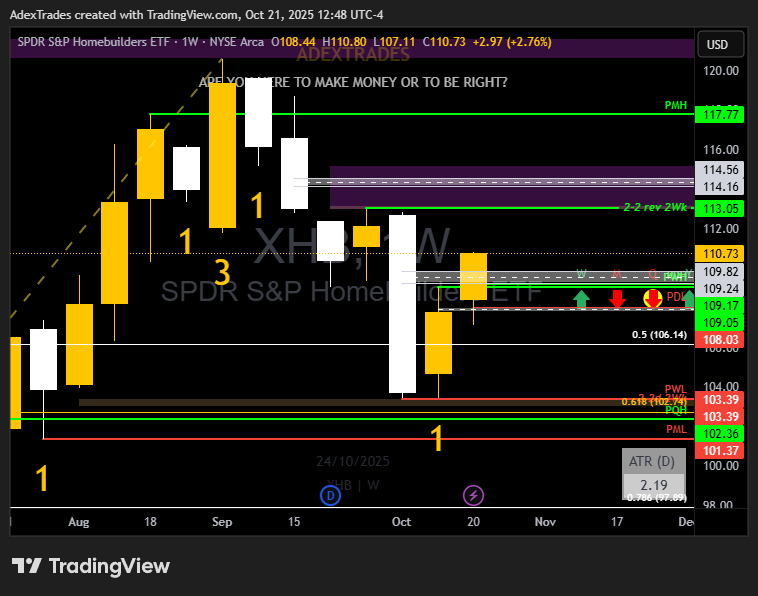This screenshot has height=596, width=758.
Task: Click the purple lightning earnings marker
Action: coord(473,495)
